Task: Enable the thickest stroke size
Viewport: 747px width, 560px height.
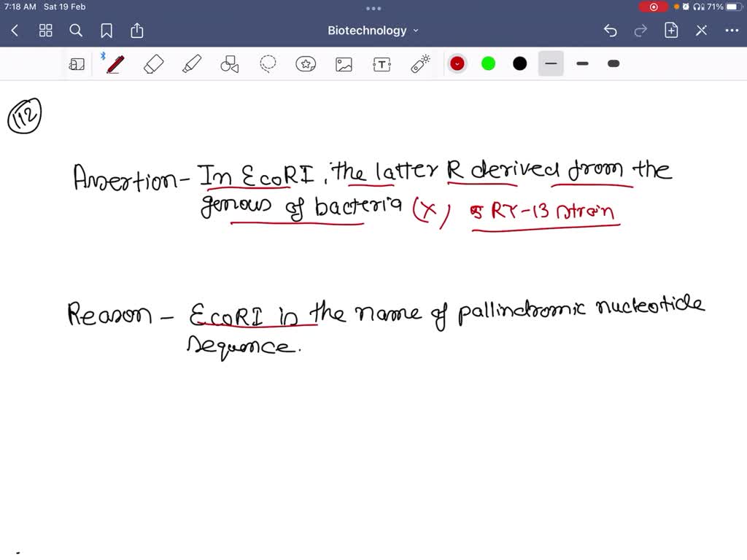Action: click(613, 63)
